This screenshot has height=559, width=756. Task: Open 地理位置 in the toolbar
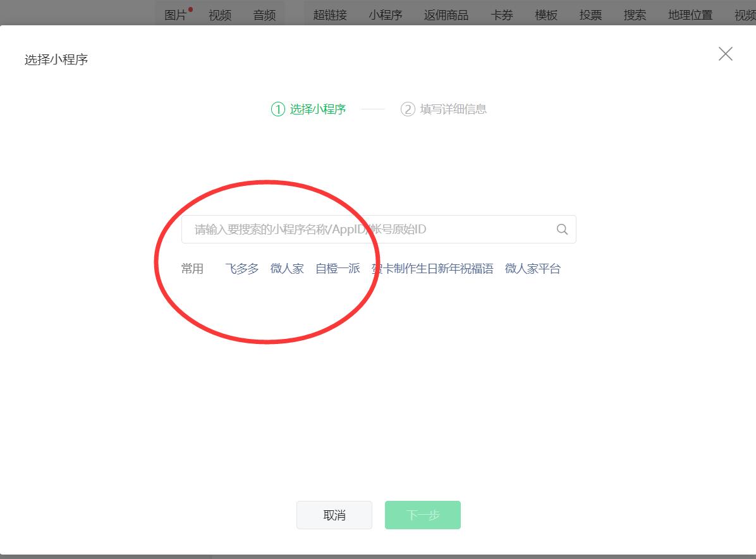[690, 15]
